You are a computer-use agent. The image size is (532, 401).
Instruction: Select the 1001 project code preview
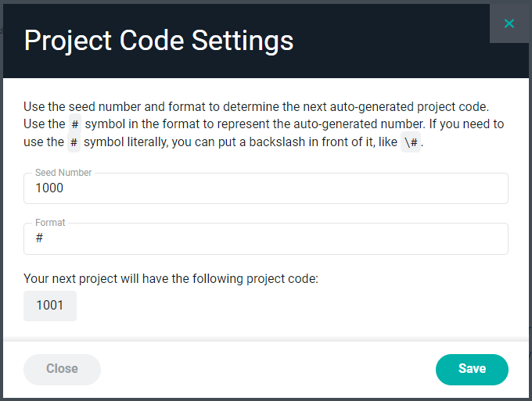pos(50,306)
